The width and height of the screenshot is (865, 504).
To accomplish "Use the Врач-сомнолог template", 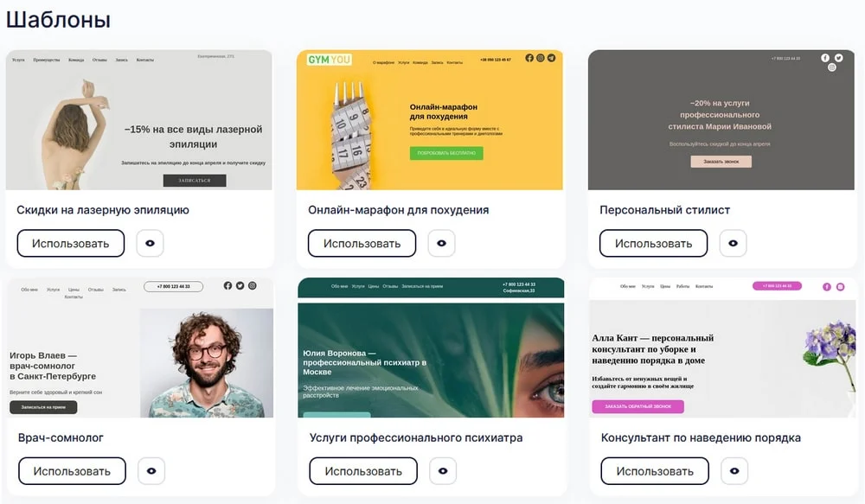I will tap(72, 471).
